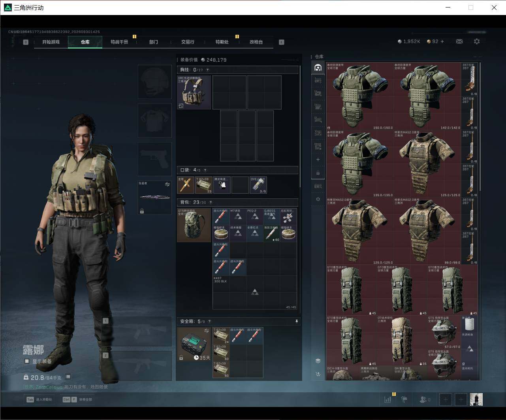Select the K437 .300 BLK item
506x420 pixels.
point(255,293)
